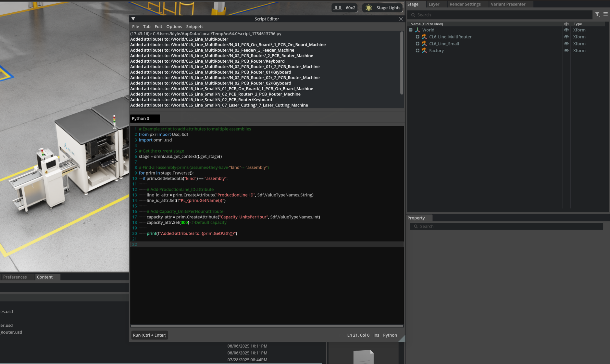Expand the CL6_Line_MultiRouter tree node

[417, 37]
